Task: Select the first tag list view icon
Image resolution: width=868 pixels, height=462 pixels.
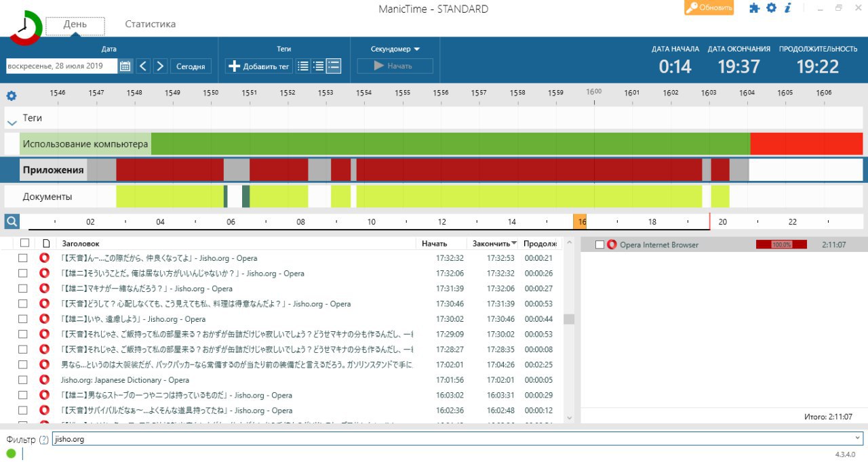Action: (303, 66)
